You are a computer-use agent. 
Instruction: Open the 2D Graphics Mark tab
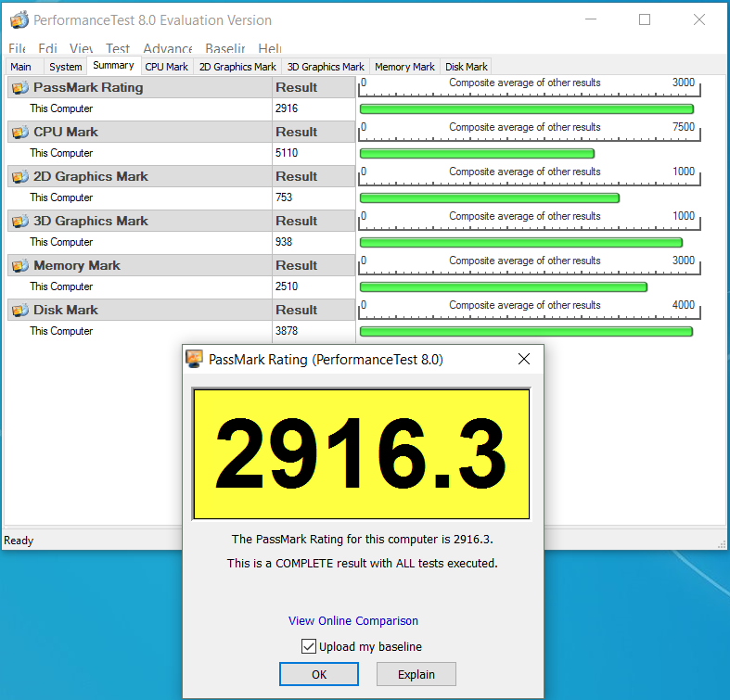click(x=237, y=67)
